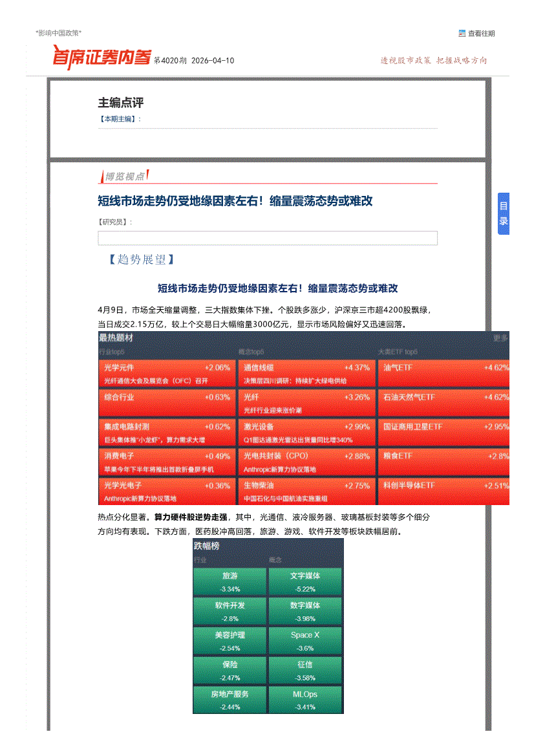Viewport: 534px width, 756px height.
Task: Click the 通信线缆 hot topic tile
Action: tap(306, 373)
